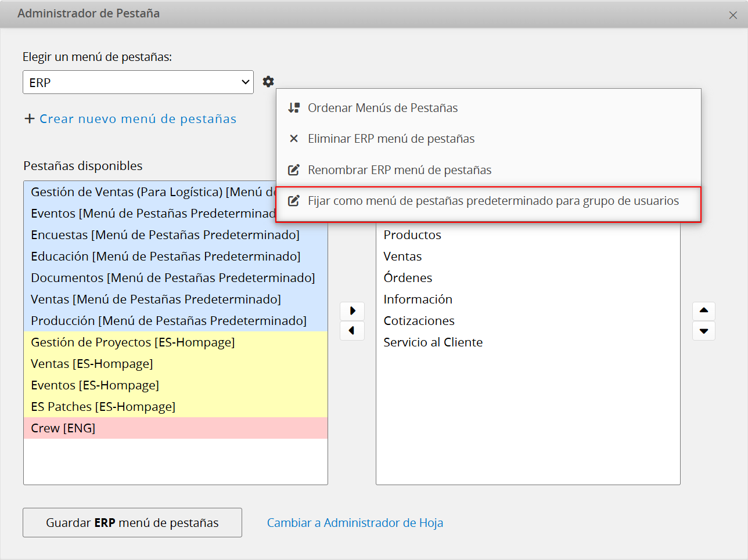
Task: Click the right arrow to add tab
Action: coord(352,311)
